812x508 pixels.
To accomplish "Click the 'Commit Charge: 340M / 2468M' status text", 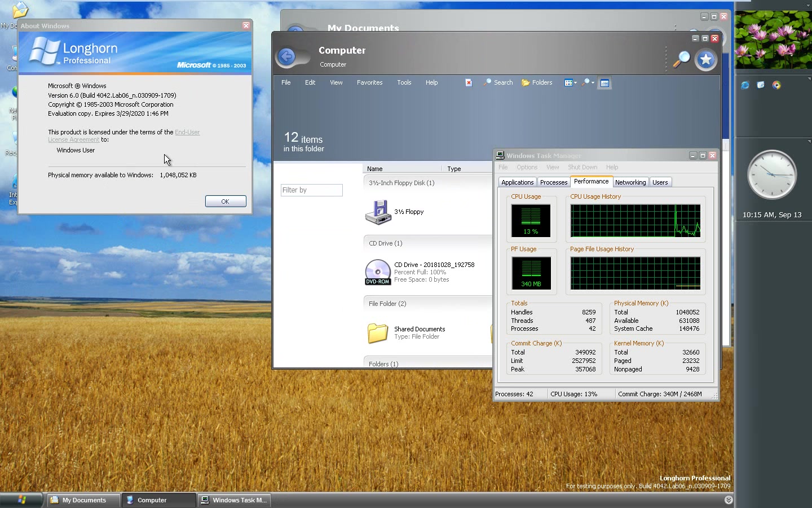I will [x=660, y=394].
